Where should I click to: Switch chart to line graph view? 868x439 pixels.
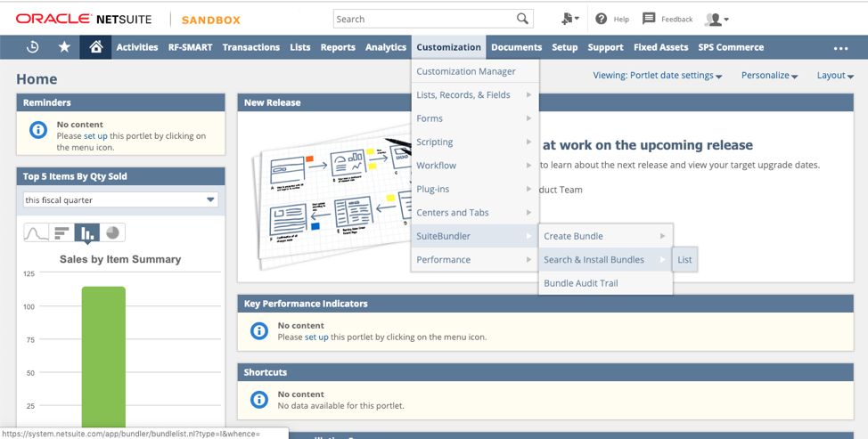coord(36,232)
